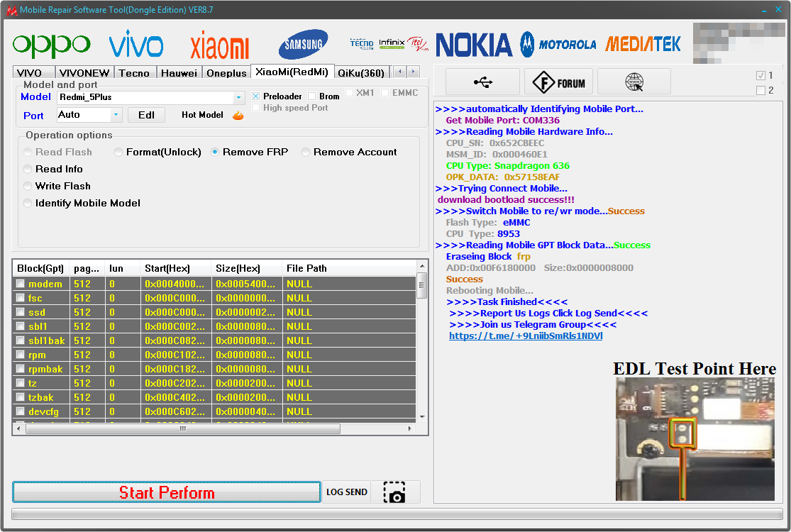Click the tz partition row name

tap(33, 383)
